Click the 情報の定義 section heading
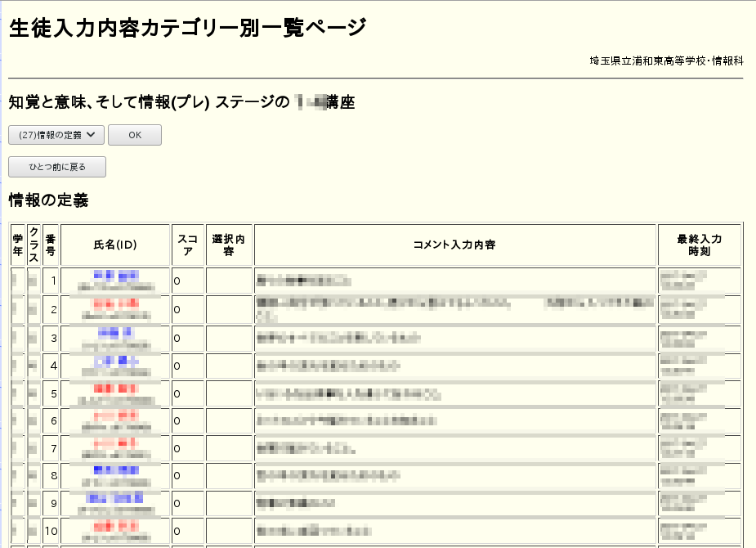 pos(48,200)
